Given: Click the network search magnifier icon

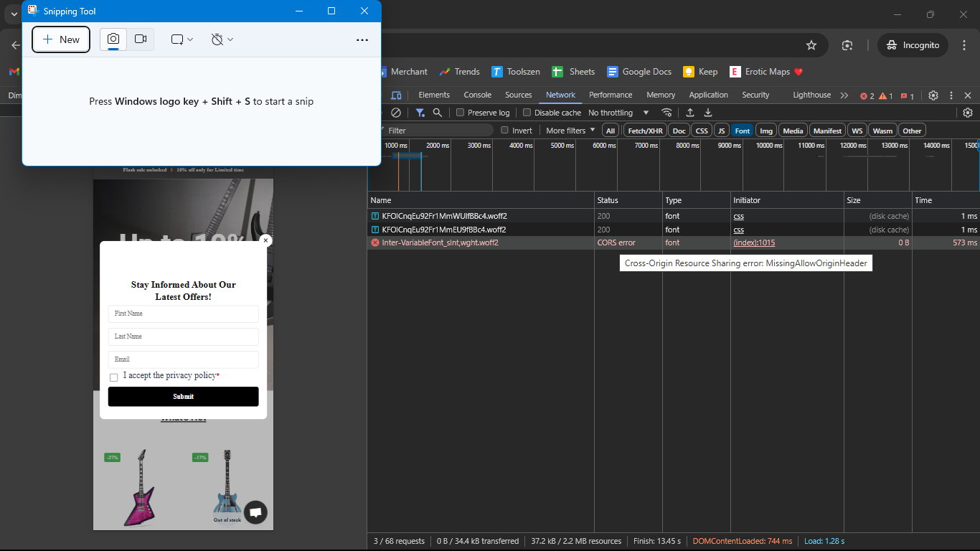Looking at the screenshot, I should [437, 113].
